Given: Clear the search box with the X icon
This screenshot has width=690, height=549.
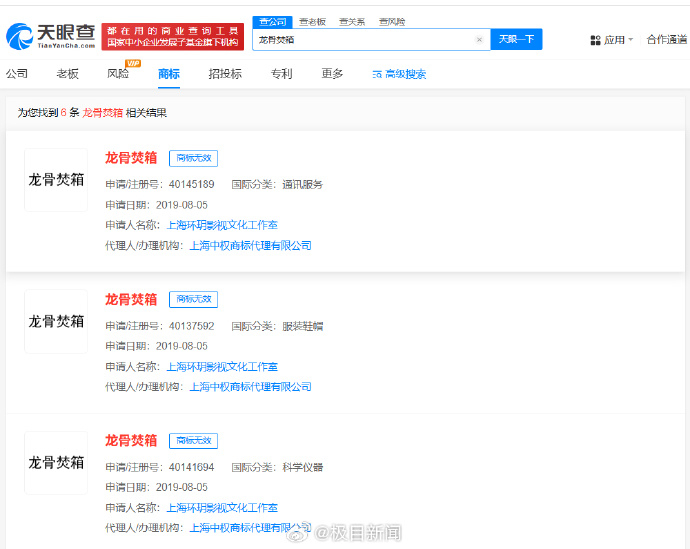Looking at the screenshot, I should [479, 40].
